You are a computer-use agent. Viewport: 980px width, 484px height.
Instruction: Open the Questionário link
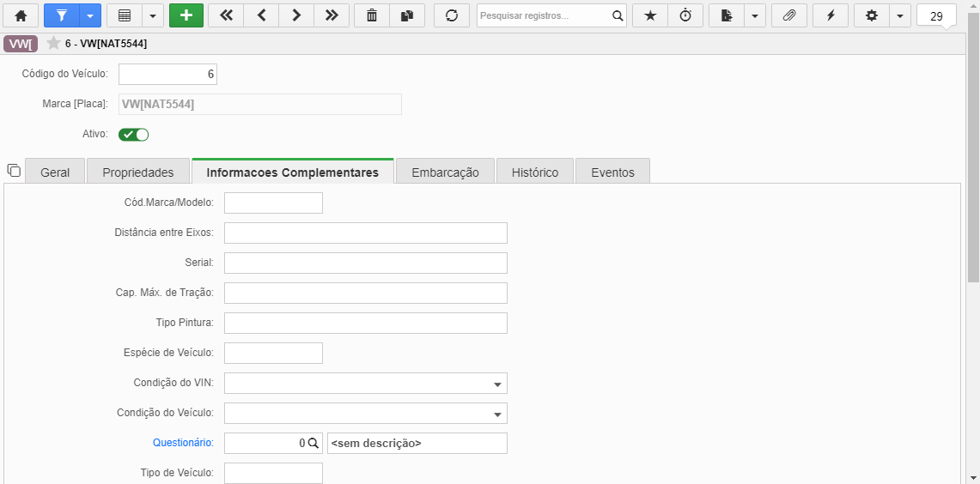(183, 443)
